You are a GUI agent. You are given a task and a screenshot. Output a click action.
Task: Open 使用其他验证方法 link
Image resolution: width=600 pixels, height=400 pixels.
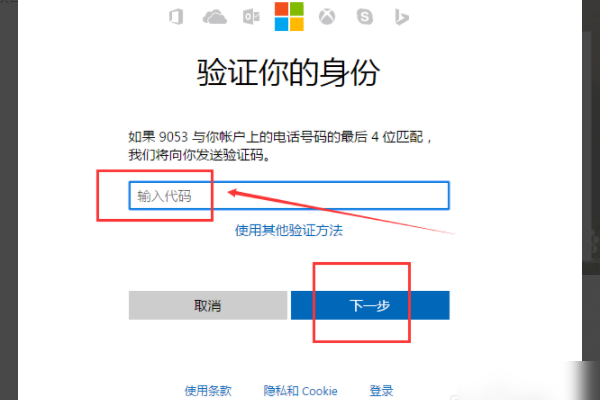289,230
